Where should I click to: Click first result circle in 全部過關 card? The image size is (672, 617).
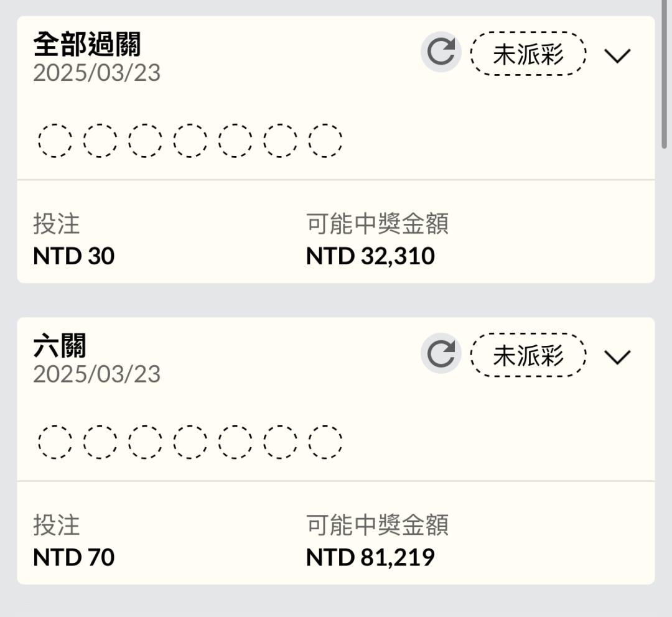coord(55,141)
